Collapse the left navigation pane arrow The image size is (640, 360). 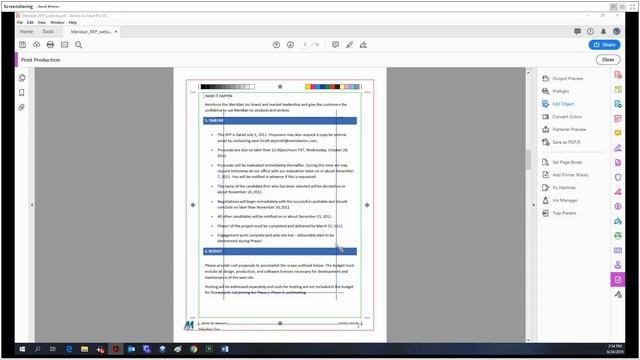pos(32,205)
